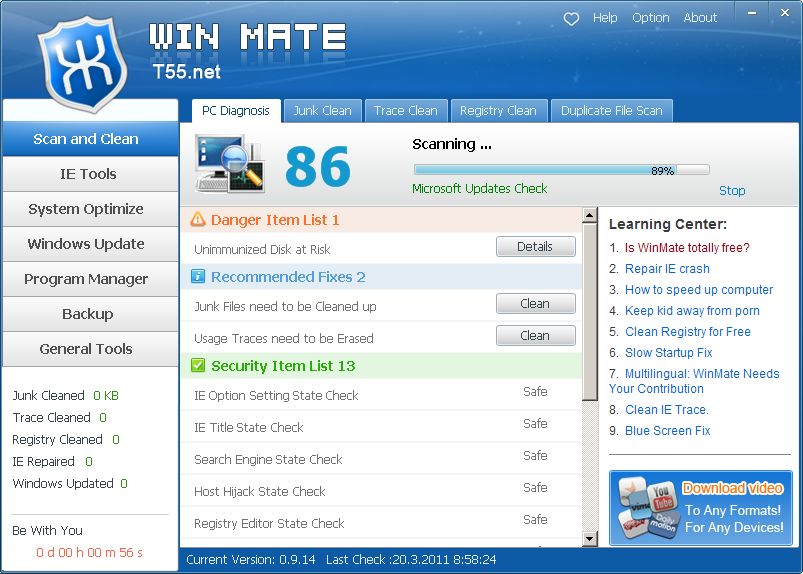Click the 'Danger Item List 1' header
This screenshot has width=803, height=574.
pos(381,220)
